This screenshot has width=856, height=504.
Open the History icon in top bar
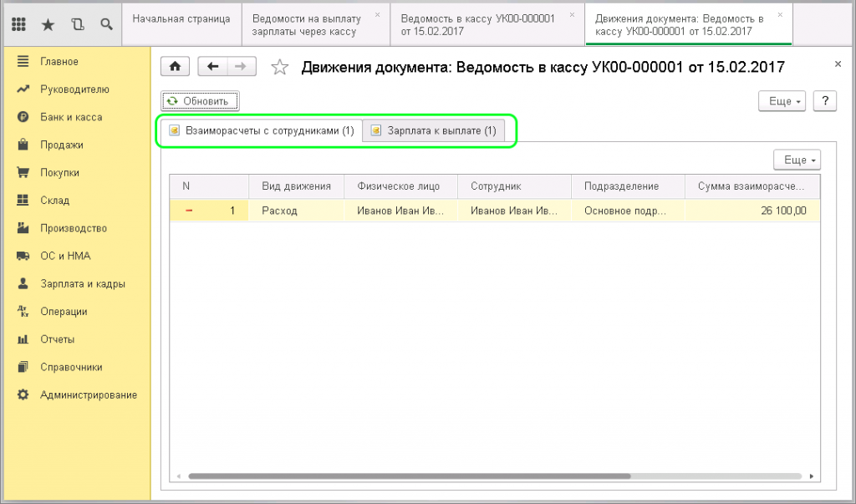coord(78,24)
